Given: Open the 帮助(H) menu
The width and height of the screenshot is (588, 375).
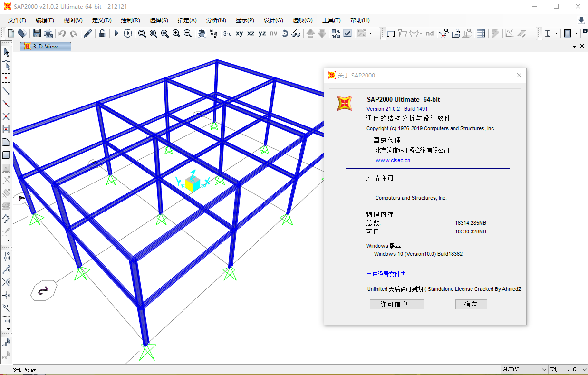Looking at the screenshot, I should 360,20.
